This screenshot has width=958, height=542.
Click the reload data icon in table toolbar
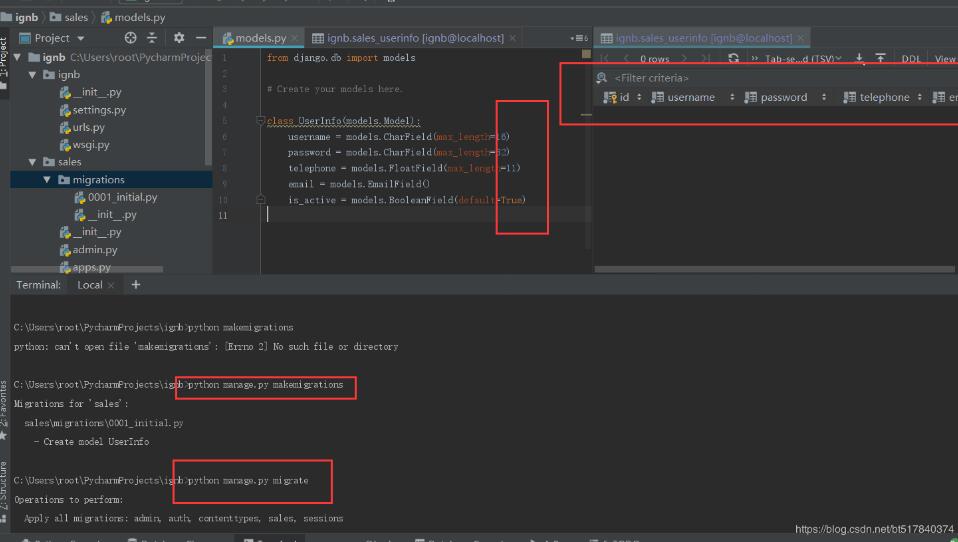click(734, 59)
